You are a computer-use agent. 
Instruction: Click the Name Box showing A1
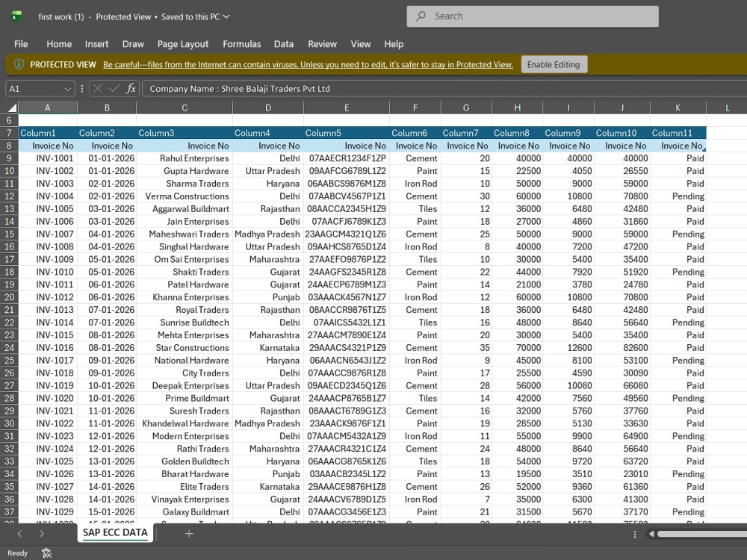pos(40,89)
